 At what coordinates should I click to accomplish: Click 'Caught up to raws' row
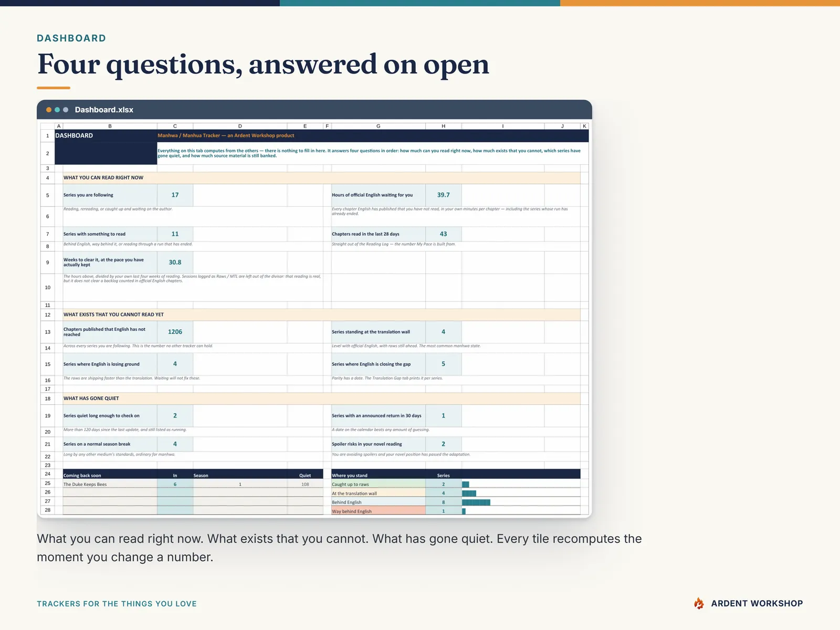[456, 484]
